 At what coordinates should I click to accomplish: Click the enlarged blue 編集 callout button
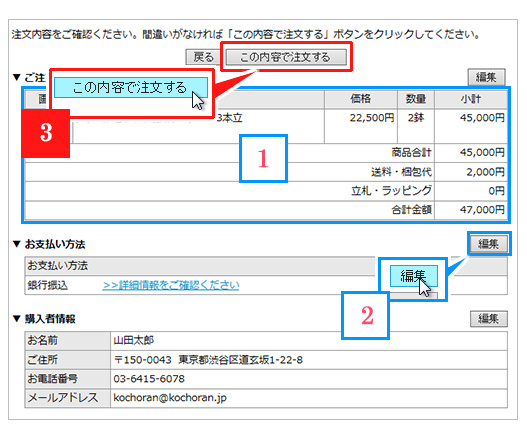click(414, 276)
